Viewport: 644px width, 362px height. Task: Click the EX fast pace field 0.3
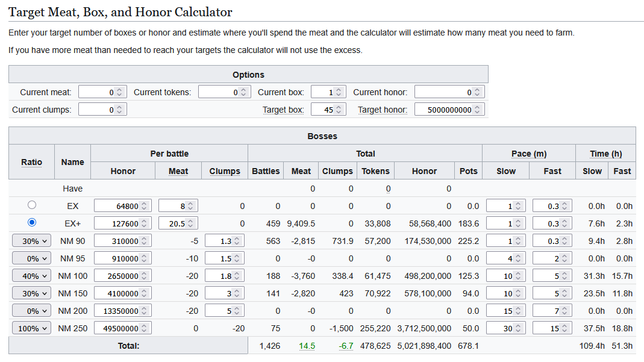click(552, 205)
